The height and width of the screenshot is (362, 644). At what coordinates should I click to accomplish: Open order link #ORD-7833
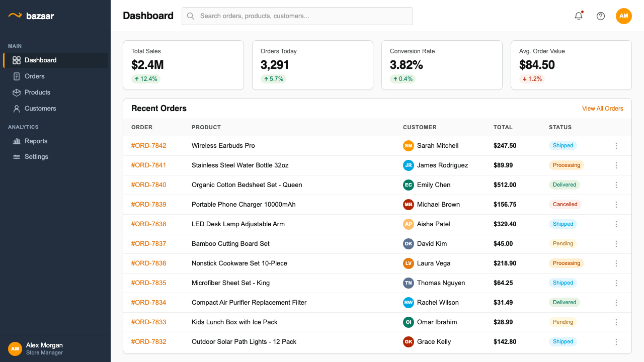pyautogui.click(x=149, y=322)
